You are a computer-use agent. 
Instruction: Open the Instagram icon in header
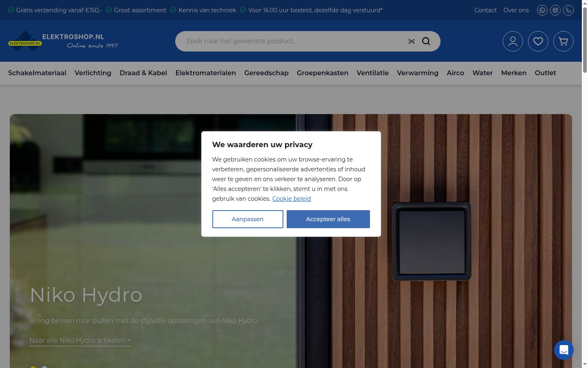click(x=555, y=10)
